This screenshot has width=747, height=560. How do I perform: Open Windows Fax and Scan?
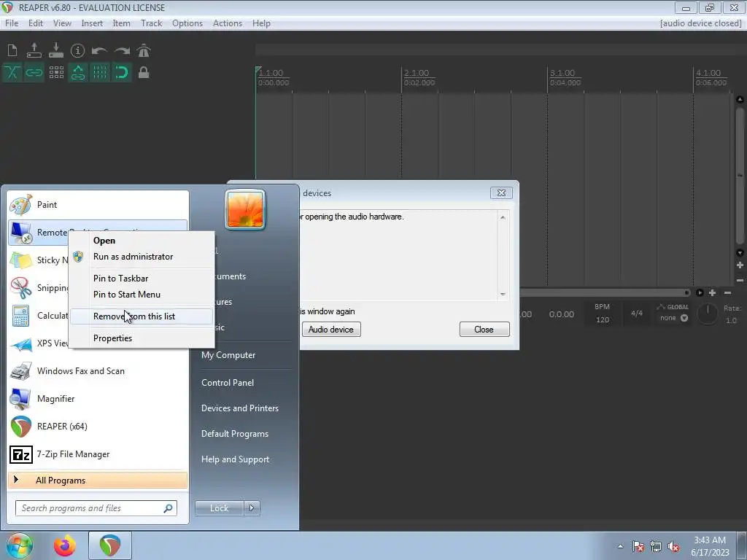pyautogui.click(x=98, y=371)
